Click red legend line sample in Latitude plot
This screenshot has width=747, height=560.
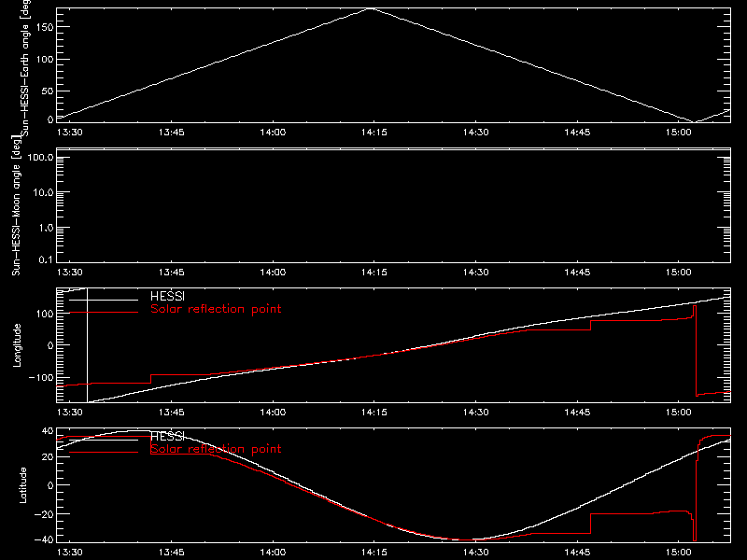tap(104, 452)
